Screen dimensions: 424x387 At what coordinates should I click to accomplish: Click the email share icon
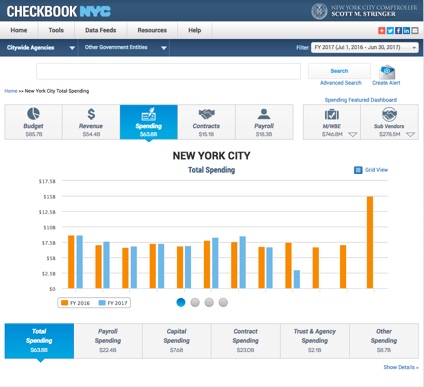(415, 31)
